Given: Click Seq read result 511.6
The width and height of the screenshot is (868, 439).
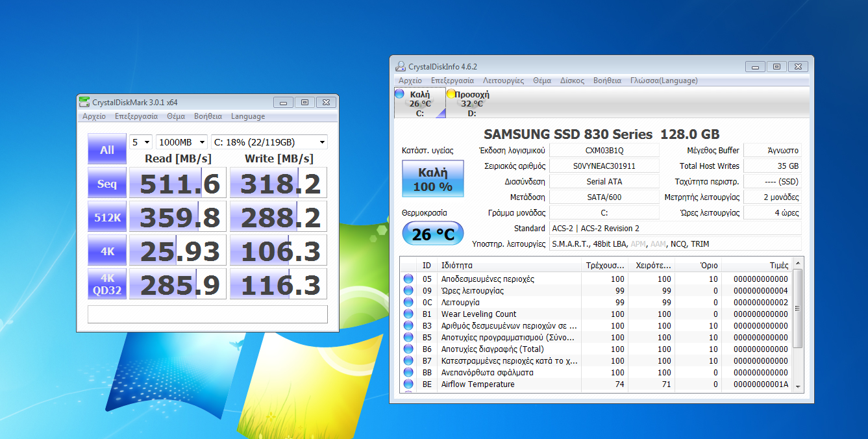Looking at the screenshot, I should click(x=178, y=184).
